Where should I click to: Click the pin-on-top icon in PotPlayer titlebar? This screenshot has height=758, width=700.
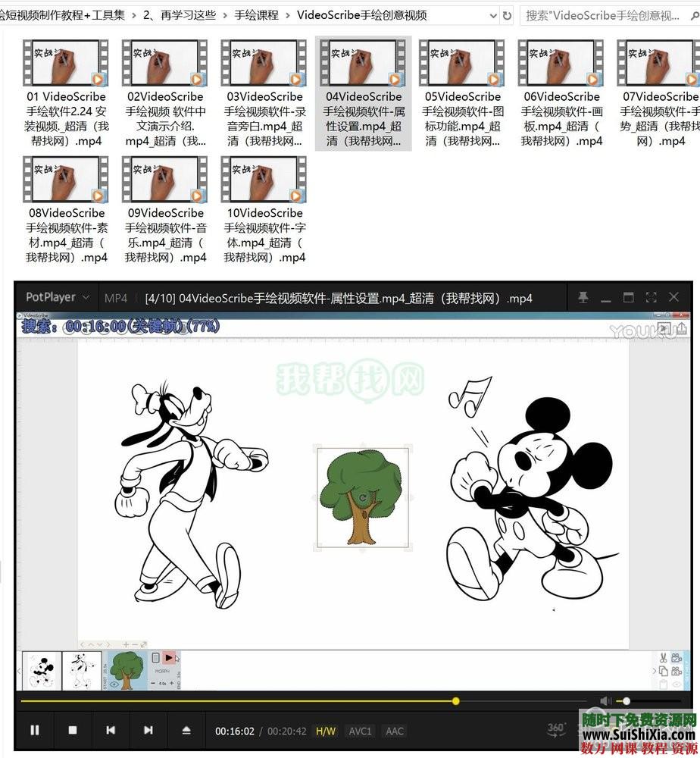click(x=585, y=297)
